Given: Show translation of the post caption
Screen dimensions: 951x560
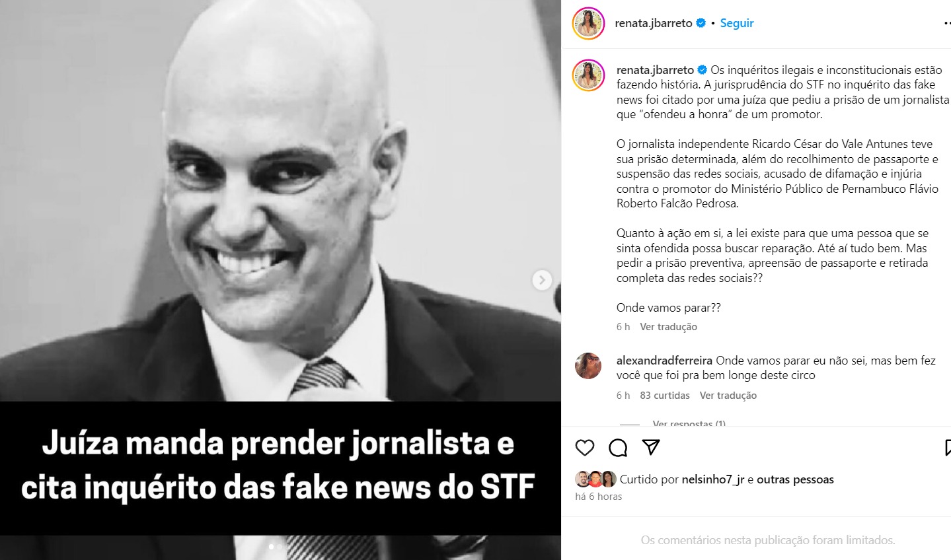Looking at the screenshot, I should tap(668, 327).
